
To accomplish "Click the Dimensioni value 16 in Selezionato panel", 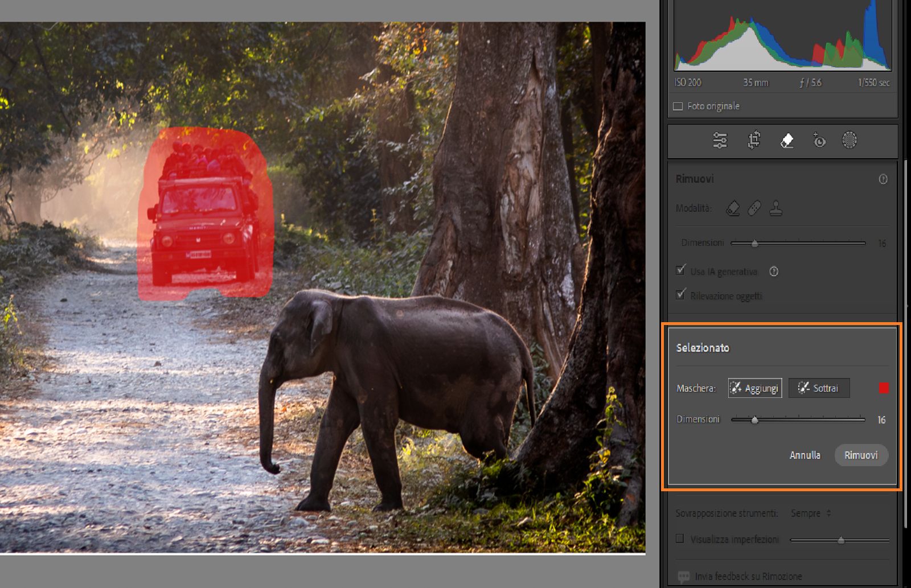I will tap(881, 420).
